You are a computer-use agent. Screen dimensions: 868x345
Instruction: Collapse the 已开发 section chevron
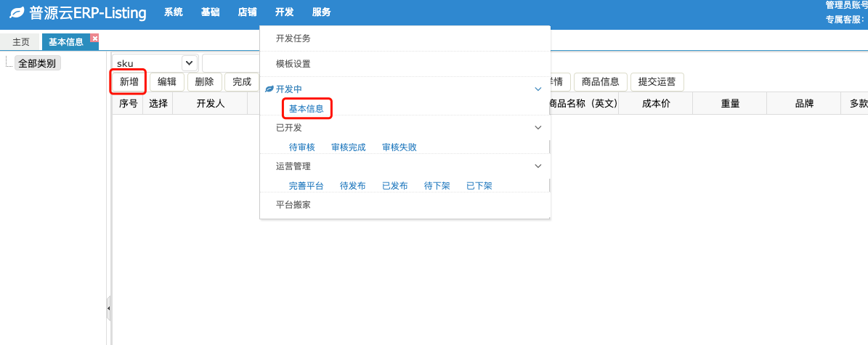pos(538,127)
